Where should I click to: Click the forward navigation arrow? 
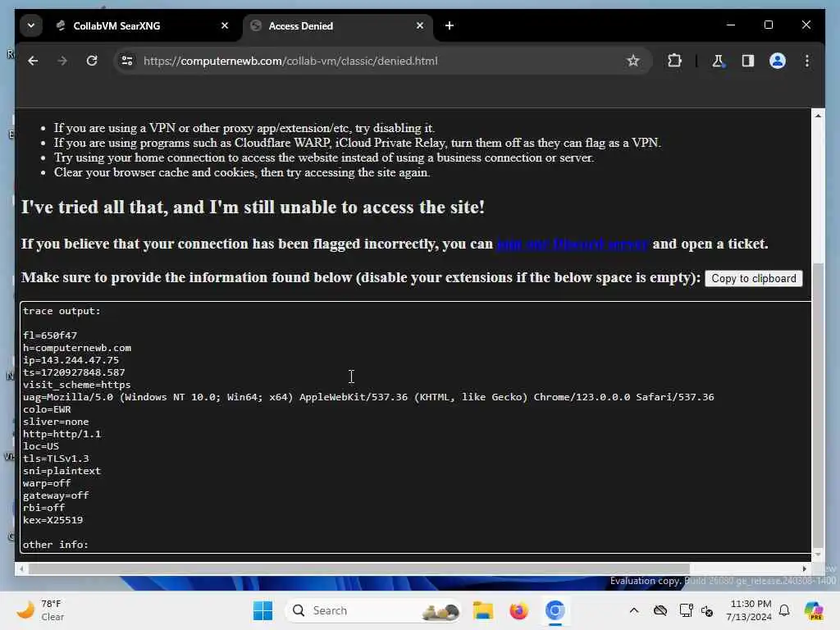62,61
